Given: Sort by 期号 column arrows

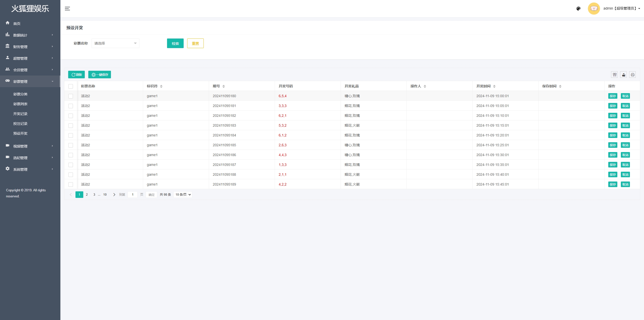Looking at the screenshot, I should (x=224, y=86).
